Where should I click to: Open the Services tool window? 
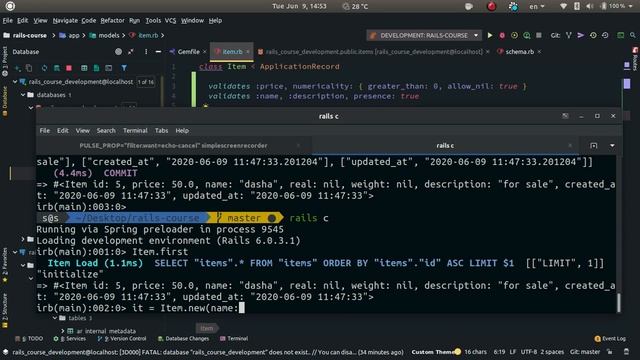pos(69,339)
